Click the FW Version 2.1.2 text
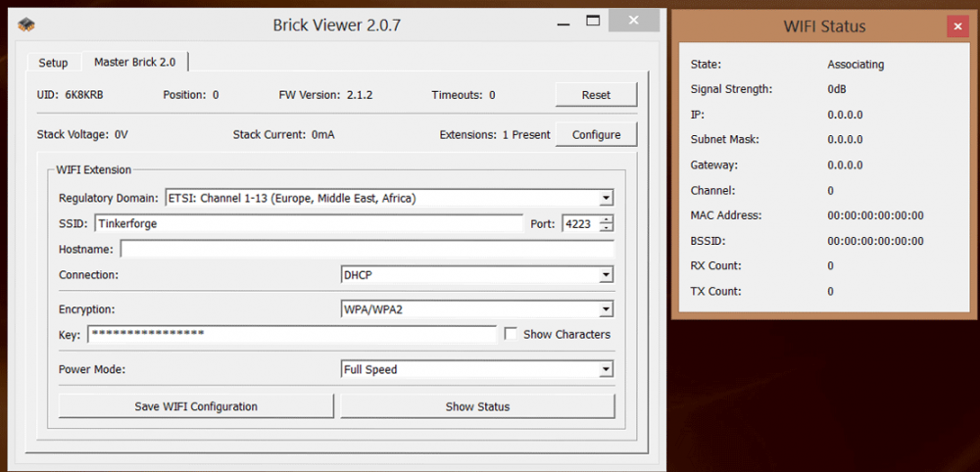 click(x=326, y=95)
